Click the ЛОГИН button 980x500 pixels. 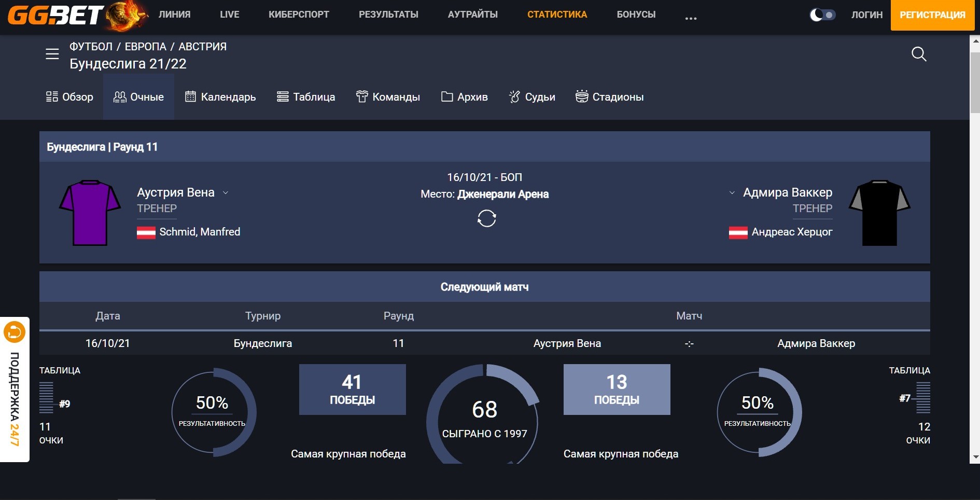coord(867,15)
